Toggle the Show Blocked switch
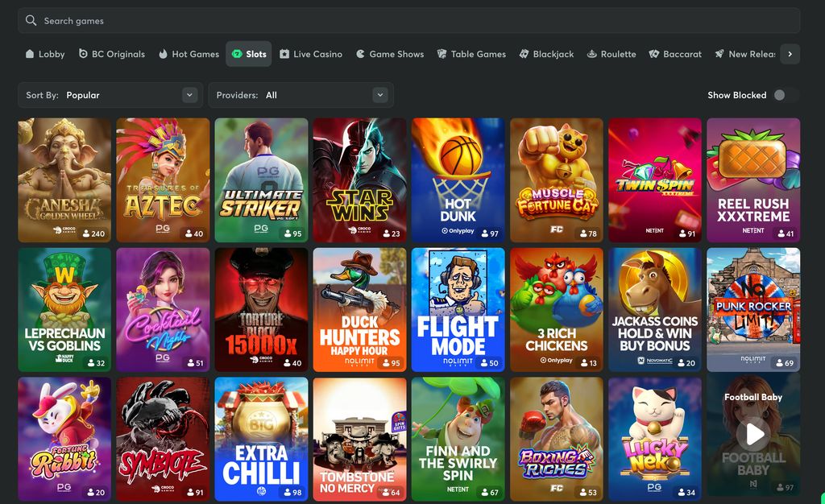This screenshot has width=825, height=504. pos(786,95)
